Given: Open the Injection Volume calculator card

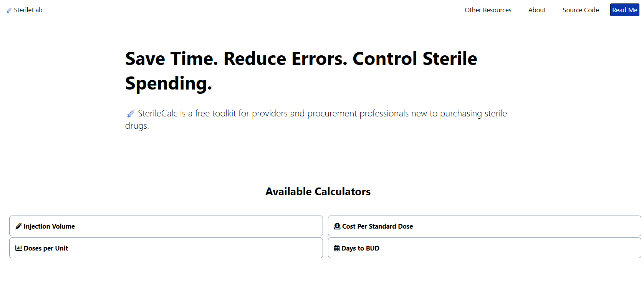Looking at the screenshot, I should [x=166, y=226].
